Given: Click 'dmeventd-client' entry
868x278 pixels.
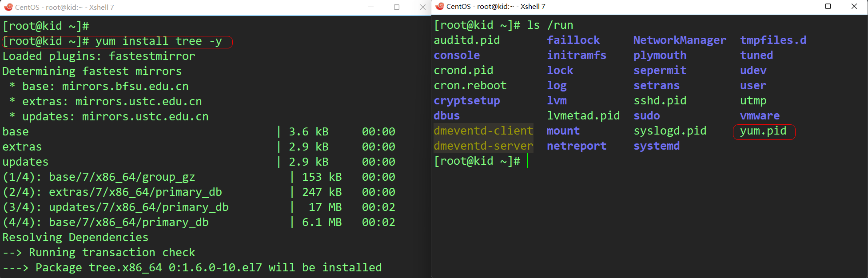Looking at the screenshot, I should [x=484, y=131].
